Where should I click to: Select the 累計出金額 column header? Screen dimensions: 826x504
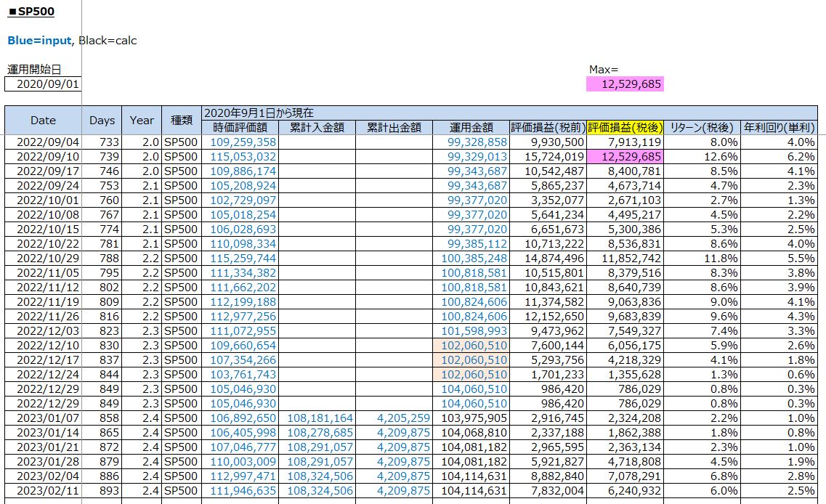click(x=394, y=127)
